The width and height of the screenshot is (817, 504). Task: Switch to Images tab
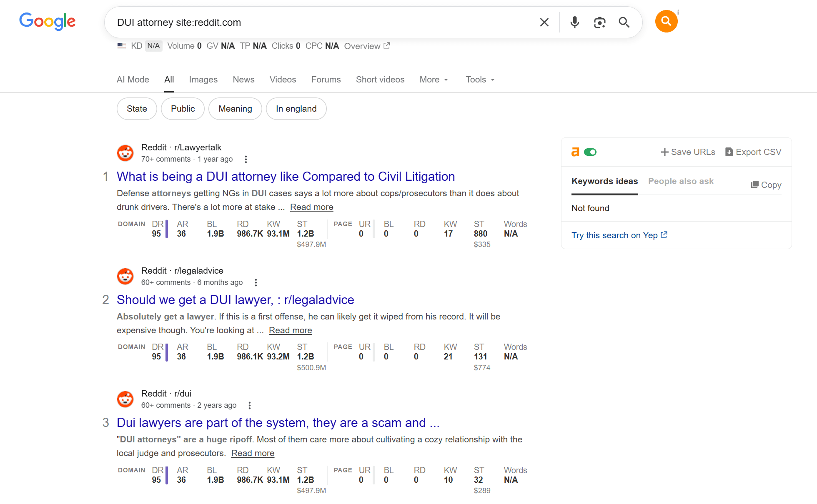203,80
